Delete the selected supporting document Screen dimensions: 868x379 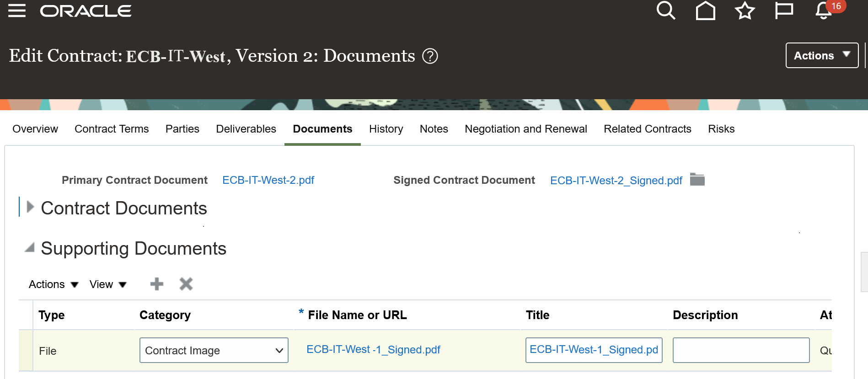coord(186,284)
